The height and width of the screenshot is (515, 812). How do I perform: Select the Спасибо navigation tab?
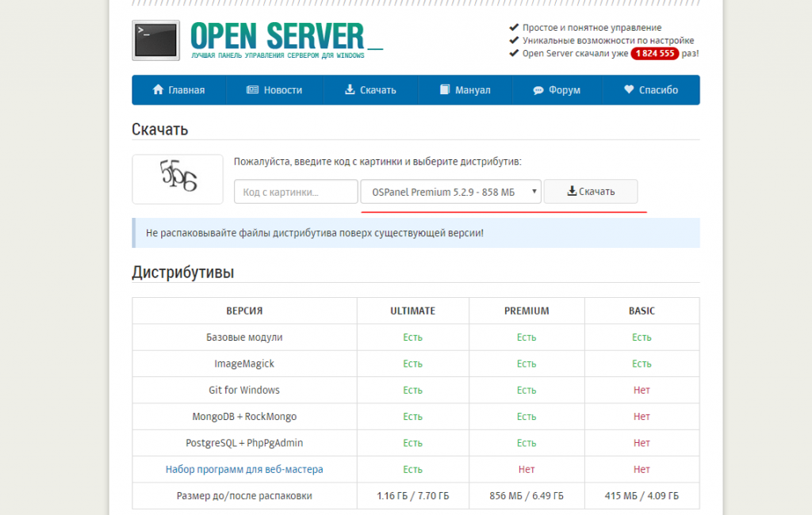coord(651,90)
